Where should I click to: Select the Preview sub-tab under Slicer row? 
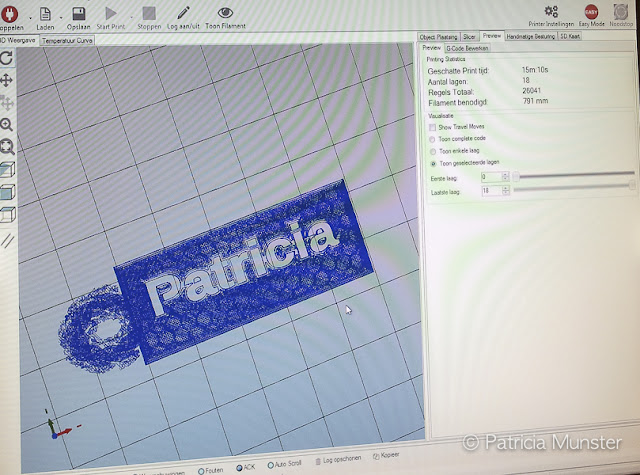pos(431,48)
